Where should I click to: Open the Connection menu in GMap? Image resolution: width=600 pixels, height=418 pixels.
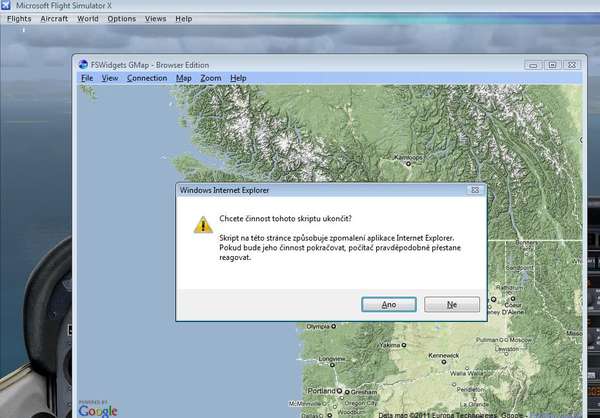click(x=147, y=78)
